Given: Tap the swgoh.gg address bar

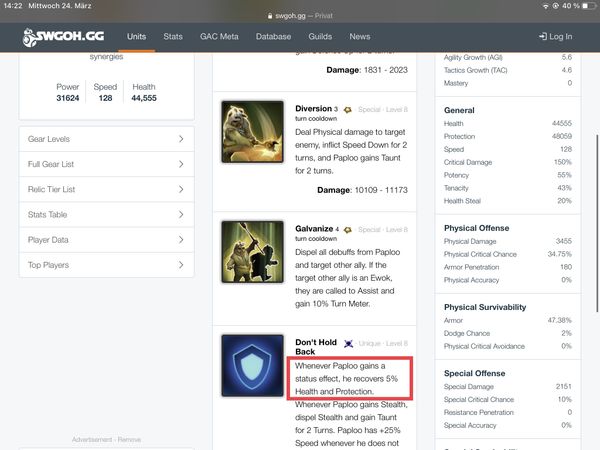Looking at the screenshot, I should (x=300, y=16).
